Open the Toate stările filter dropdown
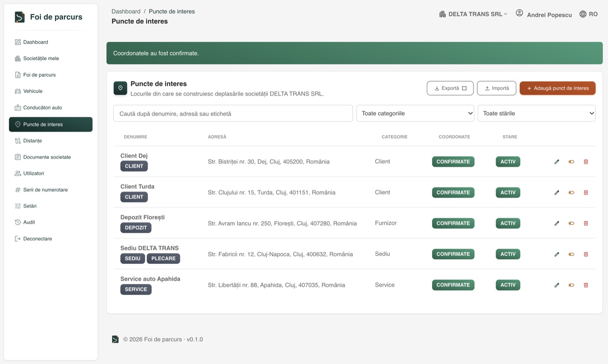 point(536,113)
